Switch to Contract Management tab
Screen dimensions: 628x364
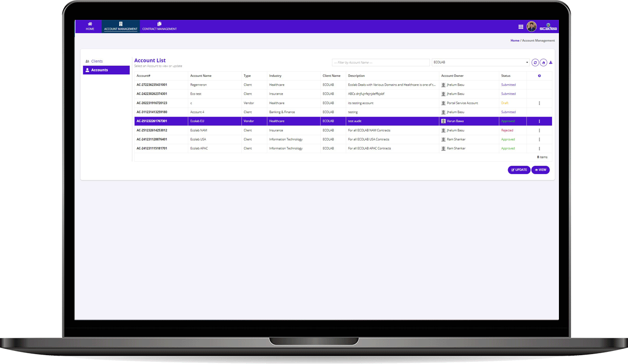(160, 26)
